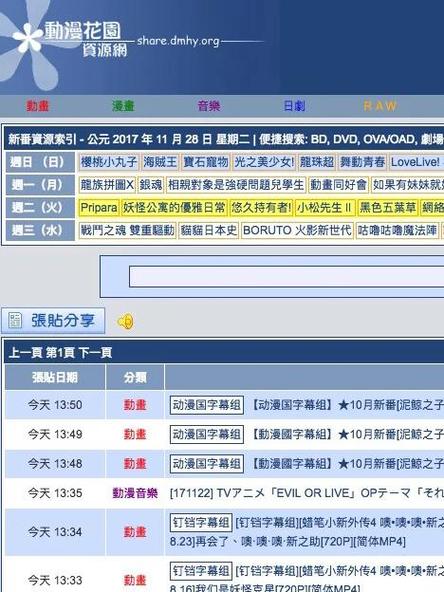Click share.dmhy.org header text
Screen dimensions: 444x592
coord(178,41)
